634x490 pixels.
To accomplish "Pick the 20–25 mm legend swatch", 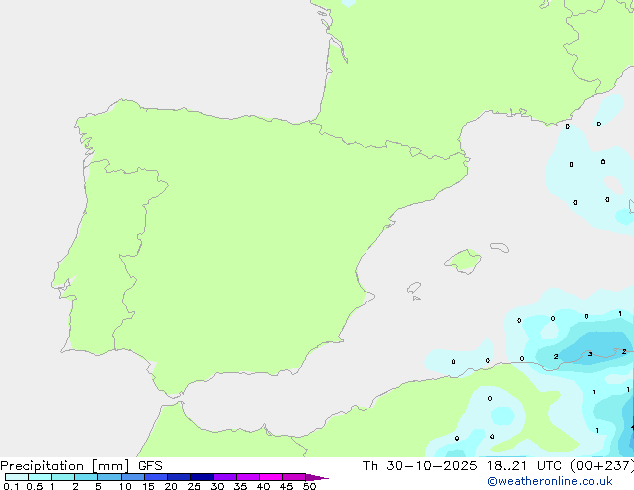I will (178, 477).
